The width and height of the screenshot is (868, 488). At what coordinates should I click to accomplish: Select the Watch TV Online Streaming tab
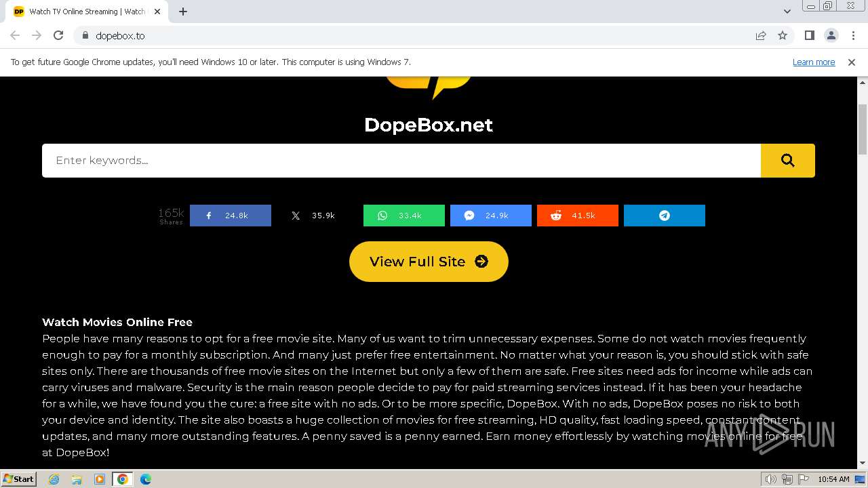pos(87,12)
